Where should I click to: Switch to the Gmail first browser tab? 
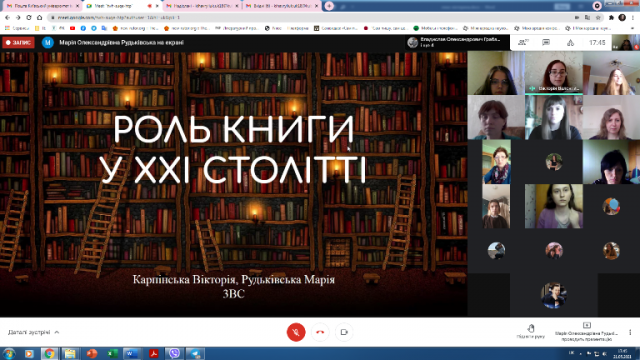(42, 6)
